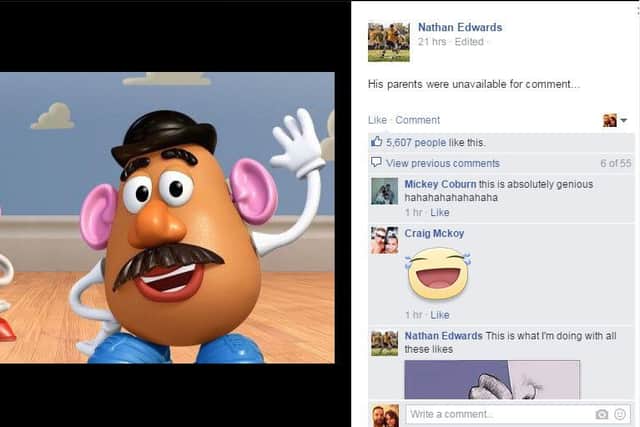The image size is (640, 427).
Task: Click the small avatar in audience selector
Action: pyautogui.click(x=610, y=120)
